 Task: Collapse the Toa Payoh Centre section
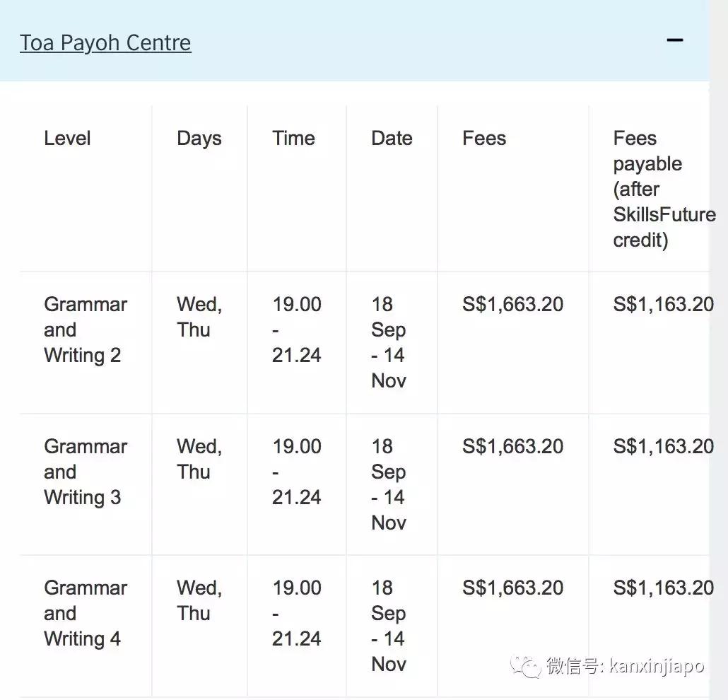(675, 40)
